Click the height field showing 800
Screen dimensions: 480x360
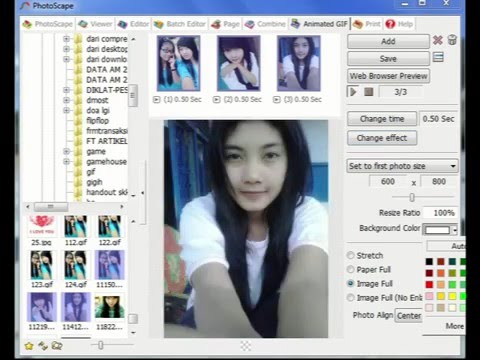point(438,181)
